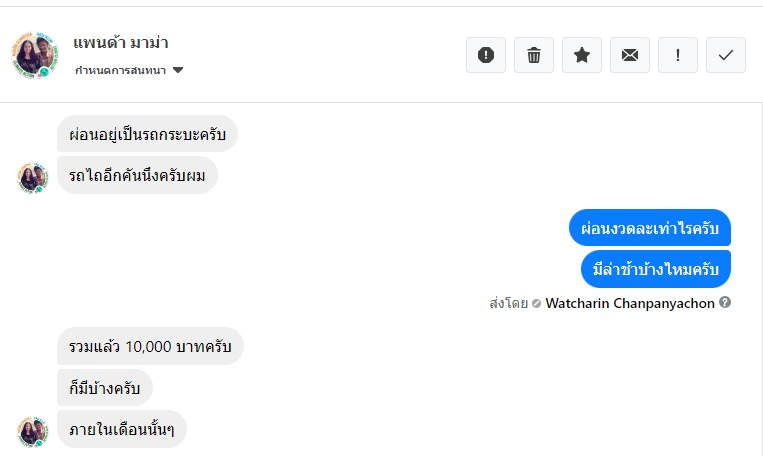Click the contact name แพนด้า มาม่า
This screenshot has width=763, height=456.
click(x=120, y=42)
